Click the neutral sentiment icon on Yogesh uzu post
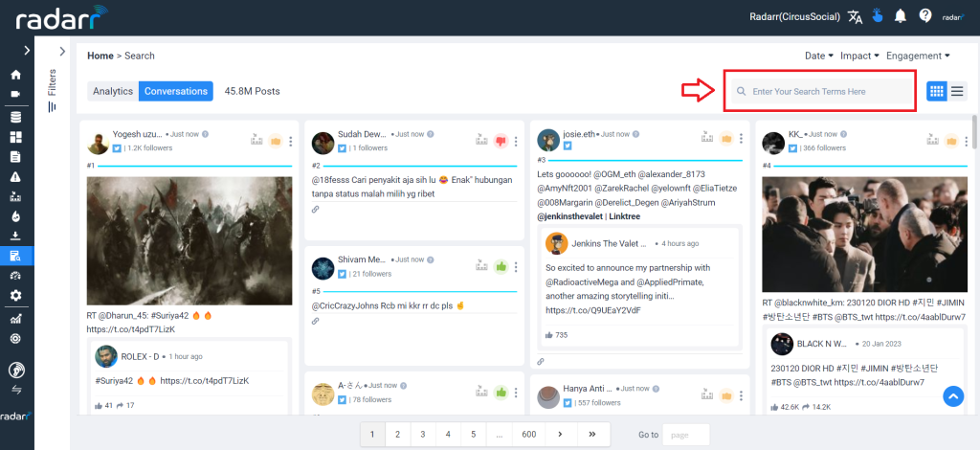Screen dimensions: 980x450 (276, 142)
